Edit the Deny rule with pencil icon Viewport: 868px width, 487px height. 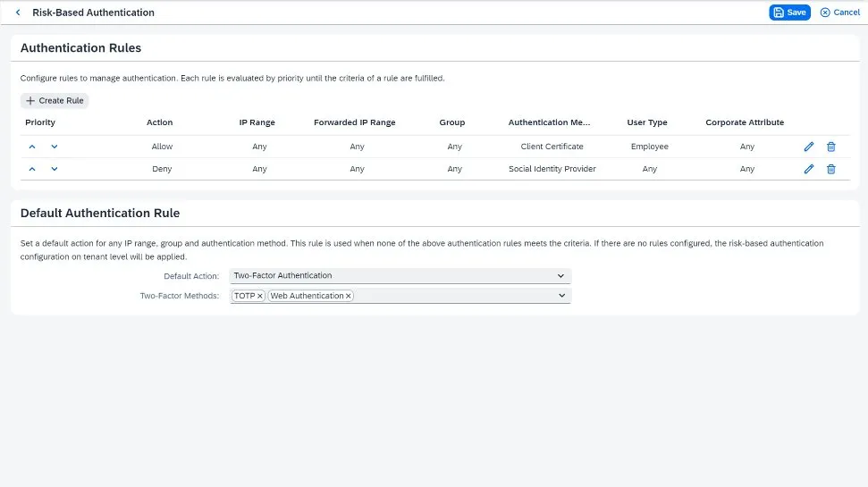(x=809, y=169)
